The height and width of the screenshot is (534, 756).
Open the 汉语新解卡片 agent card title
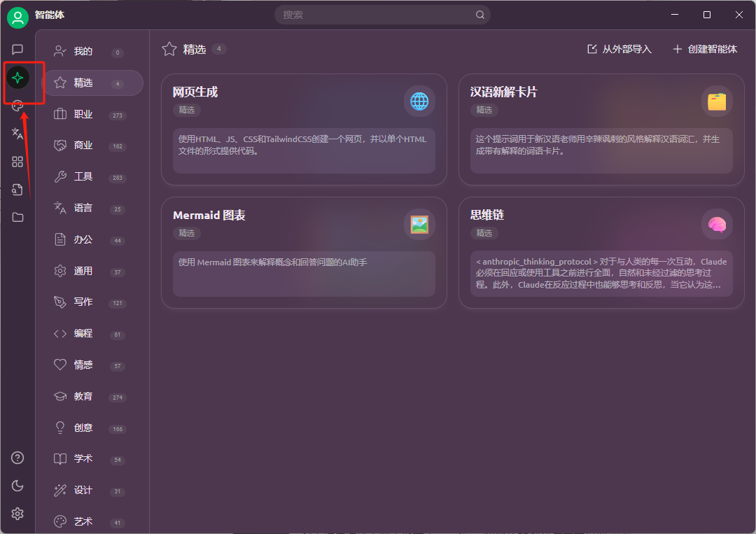coord(503,92)
